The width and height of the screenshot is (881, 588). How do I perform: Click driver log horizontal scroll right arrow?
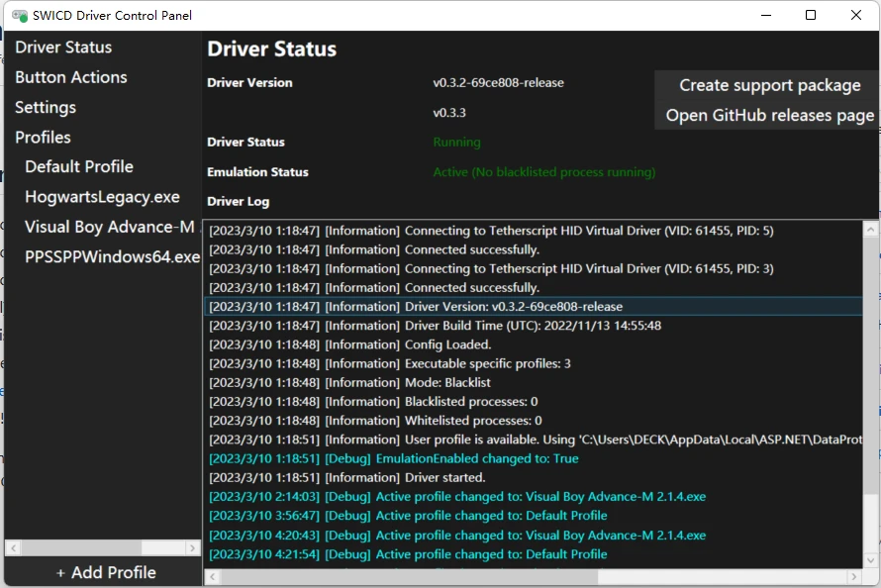(x=854, y=577)
